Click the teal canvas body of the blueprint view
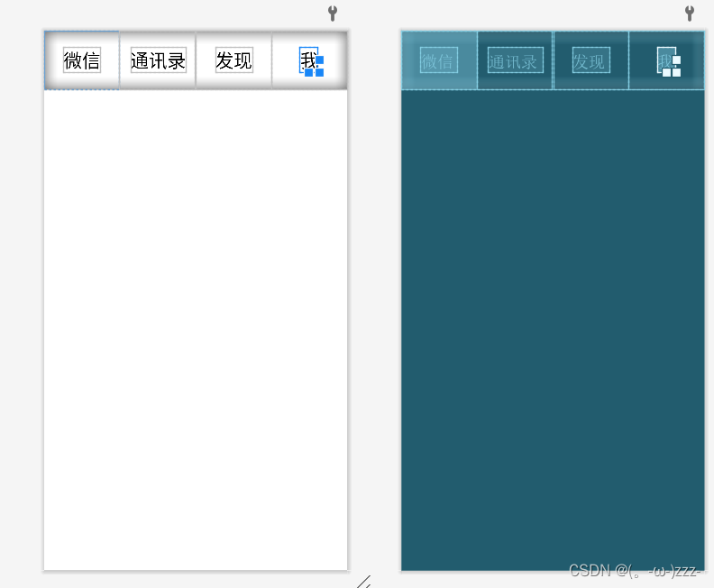Image resolution: width=714 pixels, height=588 pixels. tap(553, 330)
